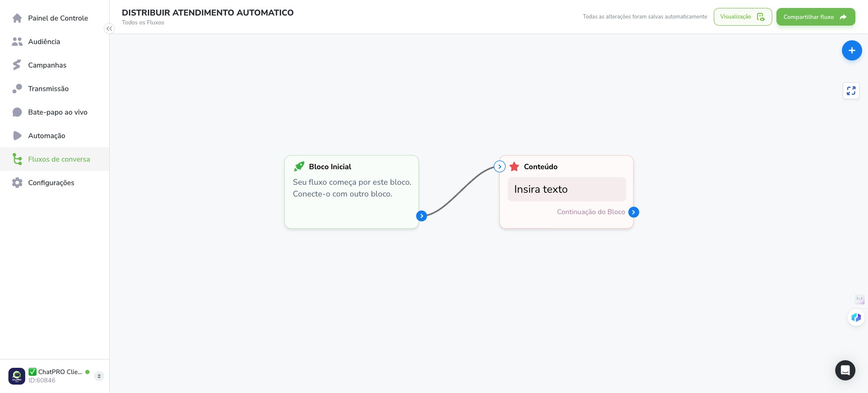Open Bate-papo ao vivo
868x393 pixels.
pyautogui.click(x=55, y=112)
